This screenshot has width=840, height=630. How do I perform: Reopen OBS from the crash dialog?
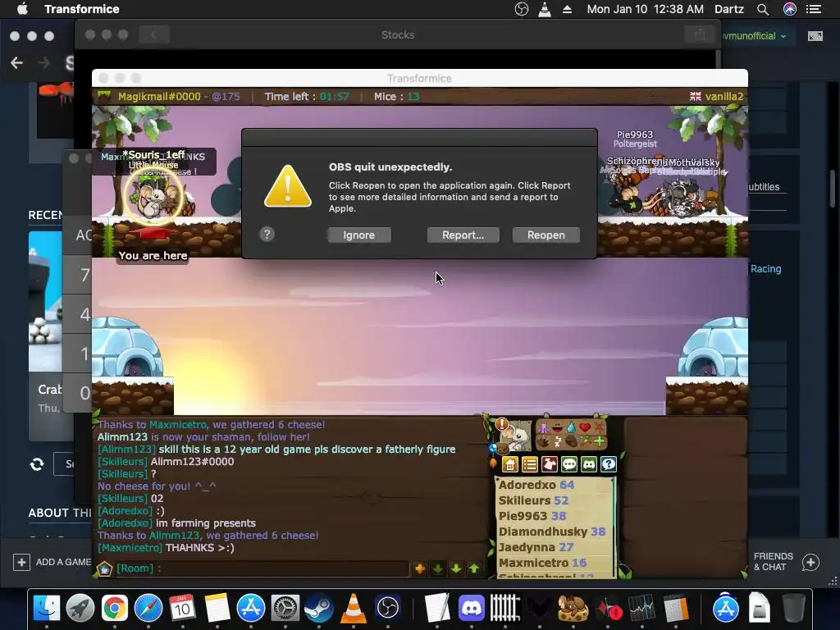point(546,235)
